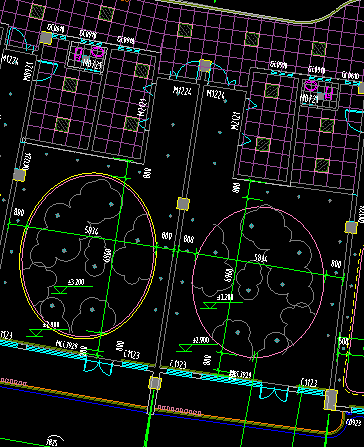364x447 pixels.
Task: Select the gray column flanked by double door arcs
Action: tap(205, 65)
